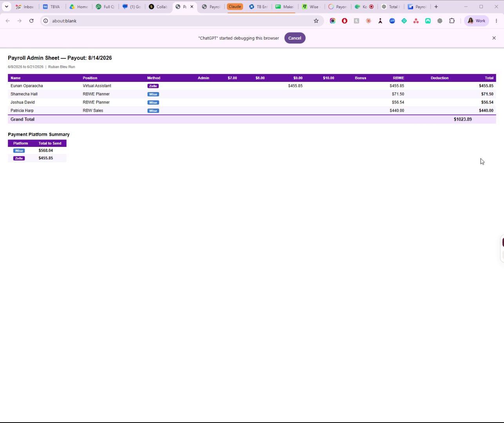Open the TB Ent tab
Image resolution: width=504 pixels, height=423 pixels.
tap(259, 7)
